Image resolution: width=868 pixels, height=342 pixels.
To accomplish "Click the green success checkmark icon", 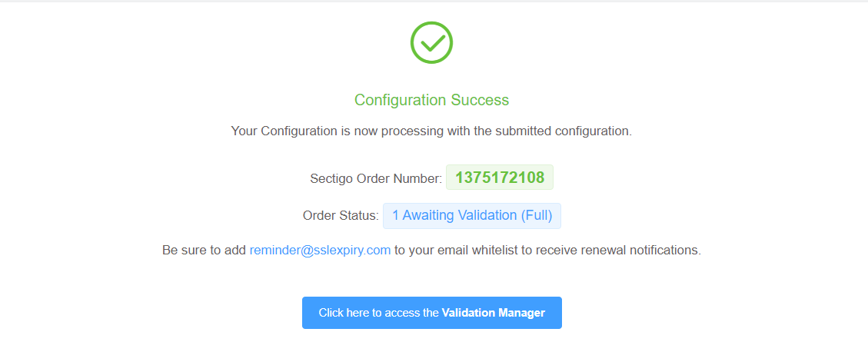I will click(431, 42).
